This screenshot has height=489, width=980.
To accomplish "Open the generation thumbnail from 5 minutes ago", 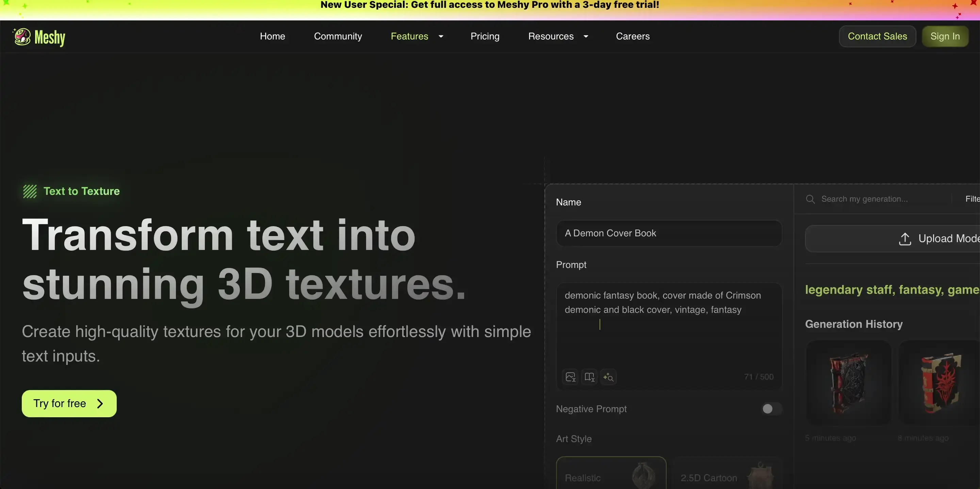I will click(x=848, y=383).
